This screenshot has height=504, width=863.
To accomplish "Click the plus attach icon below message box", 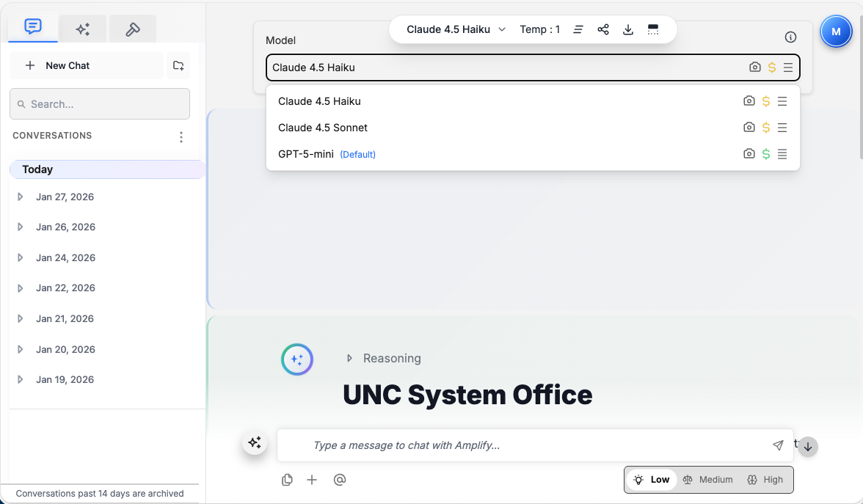I will click(x=312, y=480).
